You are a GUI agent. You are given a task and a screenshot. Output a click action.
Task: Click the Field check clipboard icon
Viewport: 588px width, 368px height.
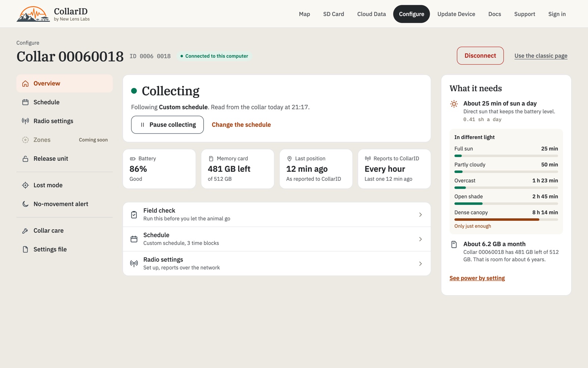coord(134,215)
